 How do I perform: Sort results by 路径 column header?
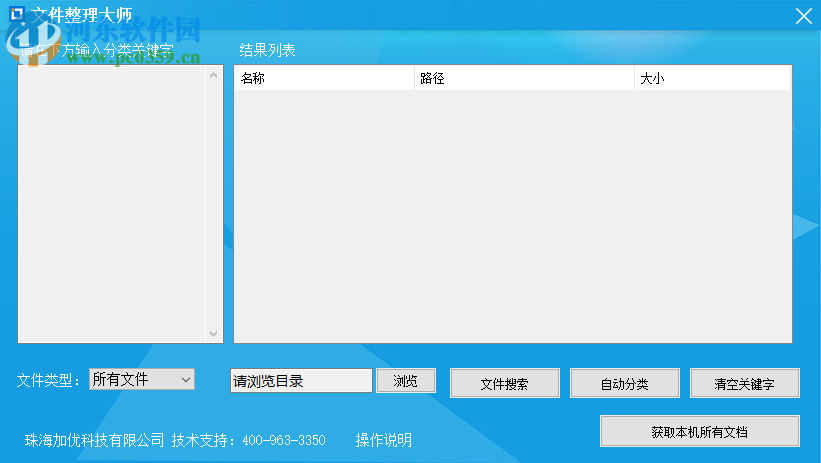point(525,78)
